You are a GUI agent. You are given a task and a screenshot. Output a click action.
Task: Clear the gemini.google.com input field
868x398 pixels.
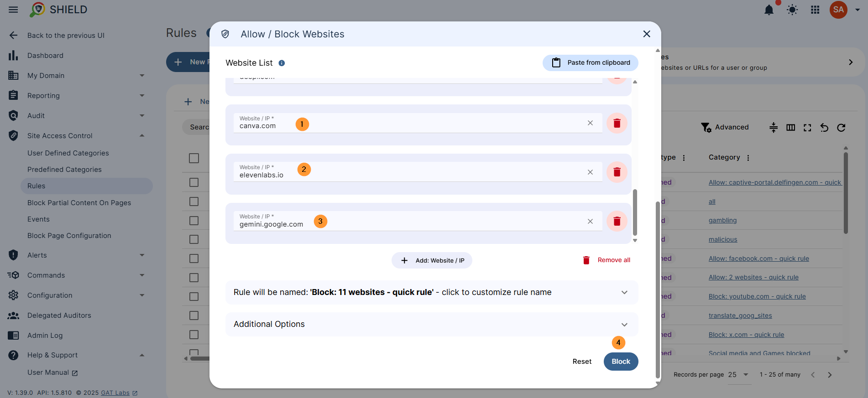tap(590, 221)
